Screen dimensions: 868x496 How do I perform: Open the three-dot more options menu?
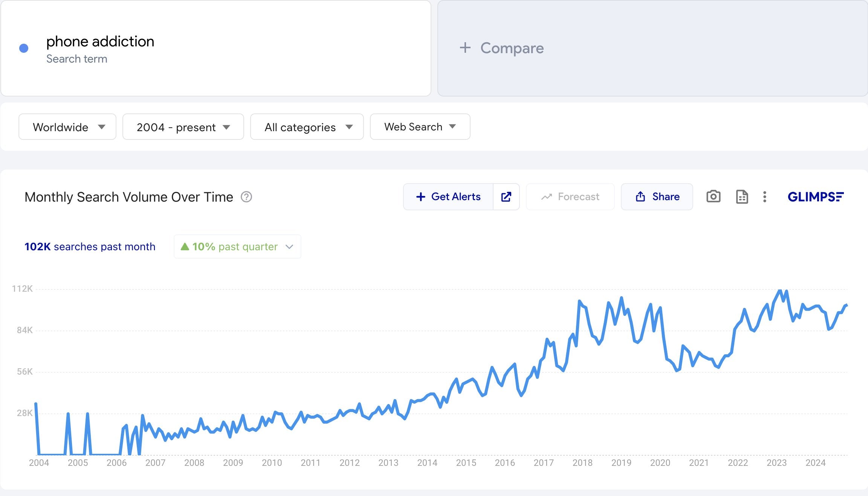[764, 197]
